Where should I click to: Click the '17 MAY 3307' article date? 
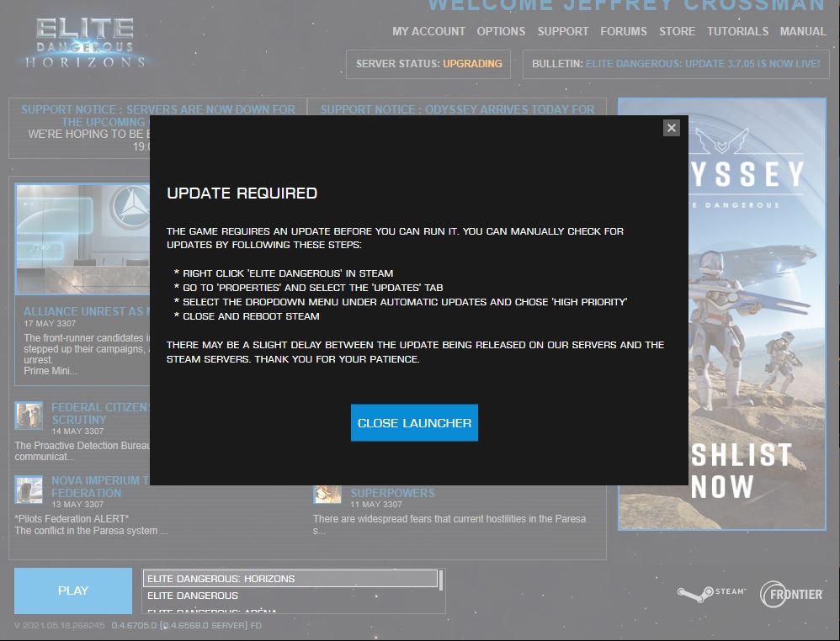tap(50, 324)
